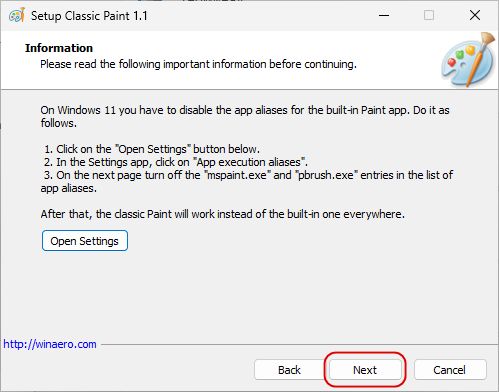499x392 pixels.
Task: Continue setup with the Next button
Action: point(365,370)
